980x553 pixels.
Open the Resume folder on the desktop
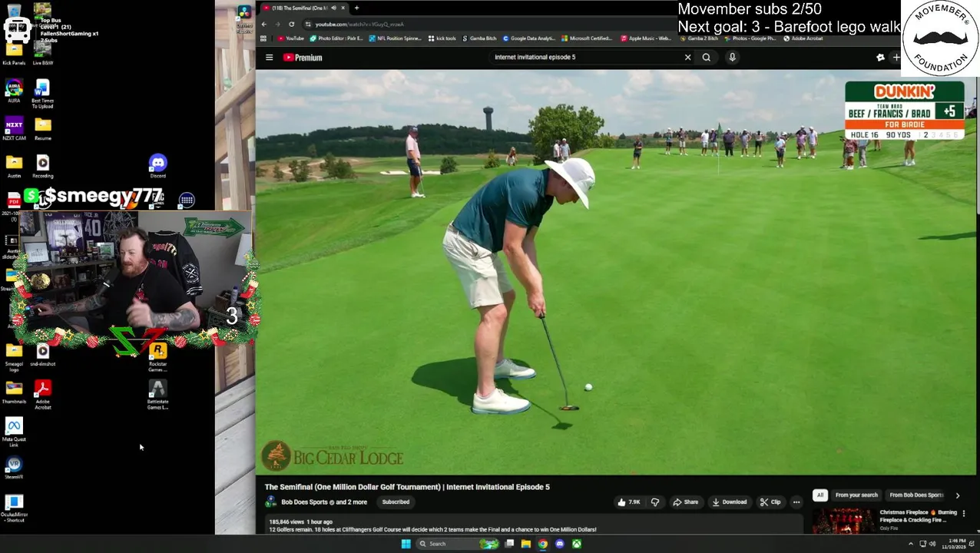point(43,129)
